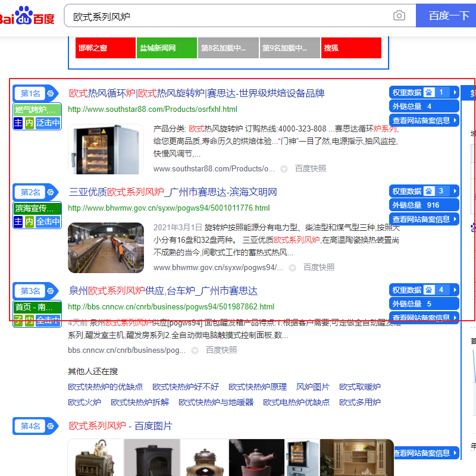Screen dimensions: 476x476
Task: Open bhwmw.gov.cn green URL link
Action: [169, 208]
